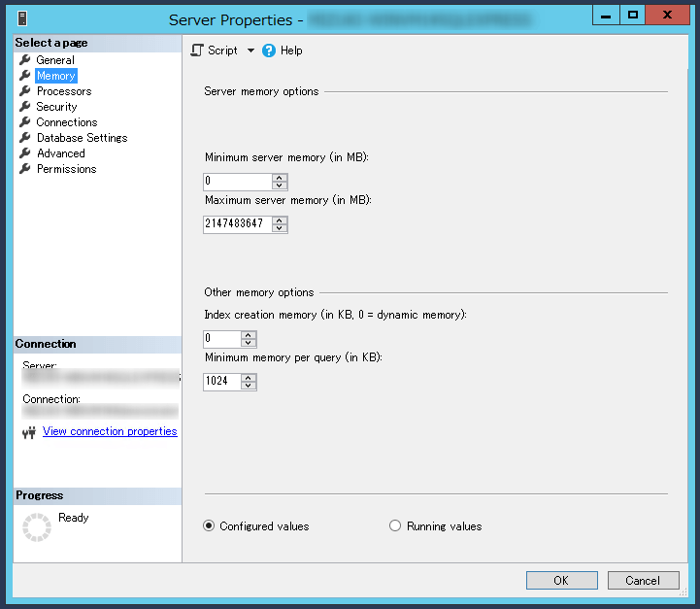Click the Minimum server memory field
This screenshot has width=700, height=609.
[x=237, y=182]
